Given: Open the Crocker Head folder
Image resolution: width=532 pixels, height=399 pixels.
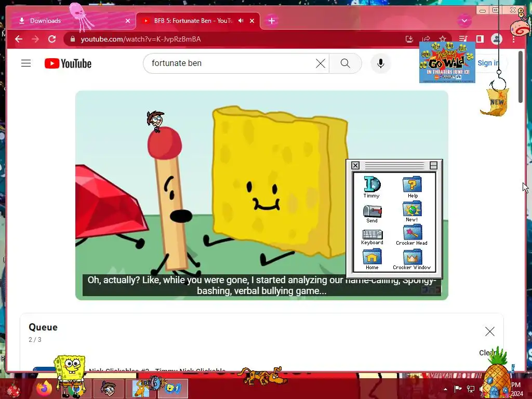Looking at the screenshot, I should click(x=412, y=235).
